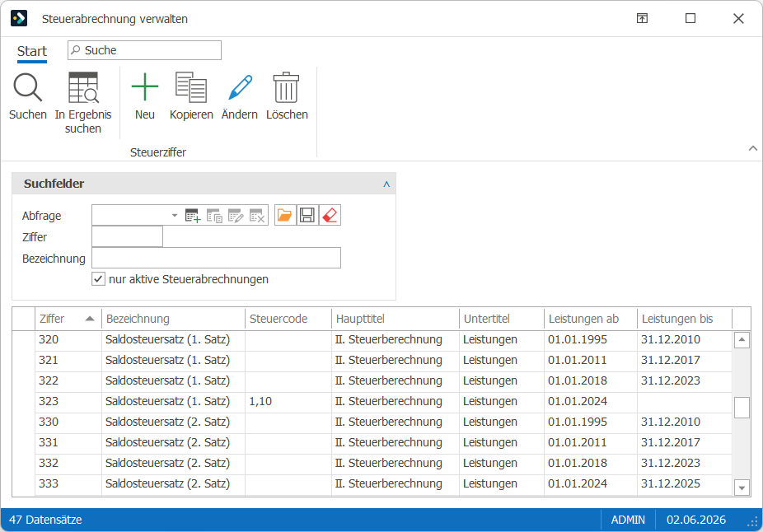
Task: Click the Kopieren icon
Action: 191,87
